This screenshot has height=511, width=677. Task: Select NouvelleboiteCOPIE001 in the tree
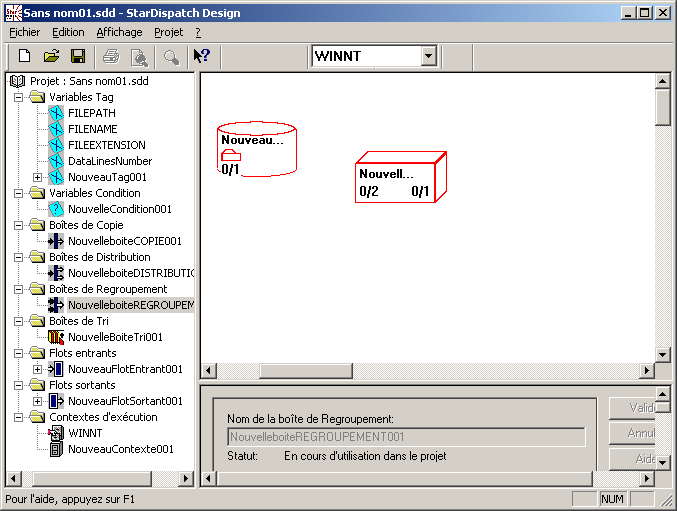click(124, 241)
